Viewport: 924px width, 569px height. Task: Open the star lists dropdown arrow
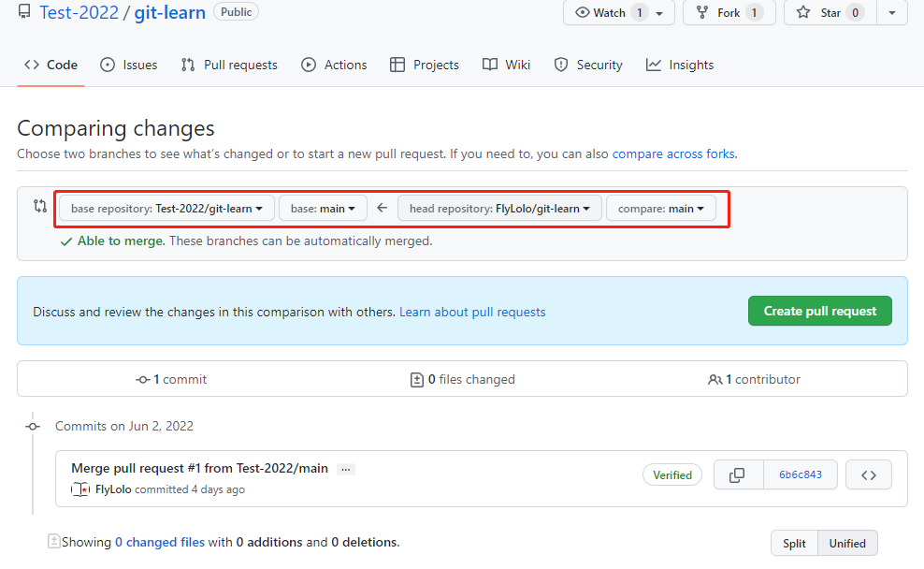(x=892, y=12)
